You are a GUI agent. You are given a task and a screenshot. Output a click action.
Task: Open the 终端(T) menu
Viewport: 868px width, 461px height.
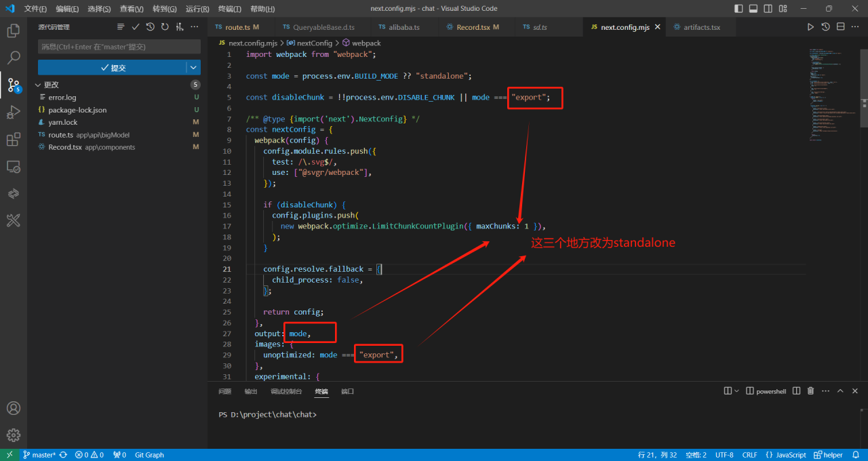(231, 9)
